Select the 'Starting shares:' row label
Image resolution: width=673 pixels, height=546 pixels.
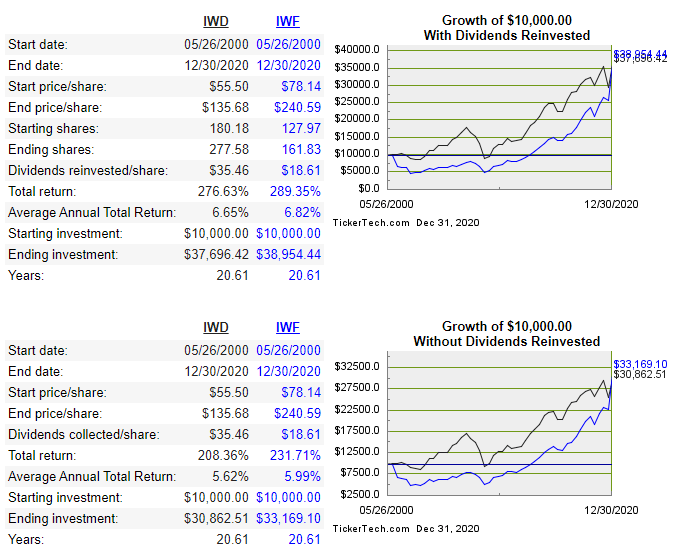tap(54, 129)
